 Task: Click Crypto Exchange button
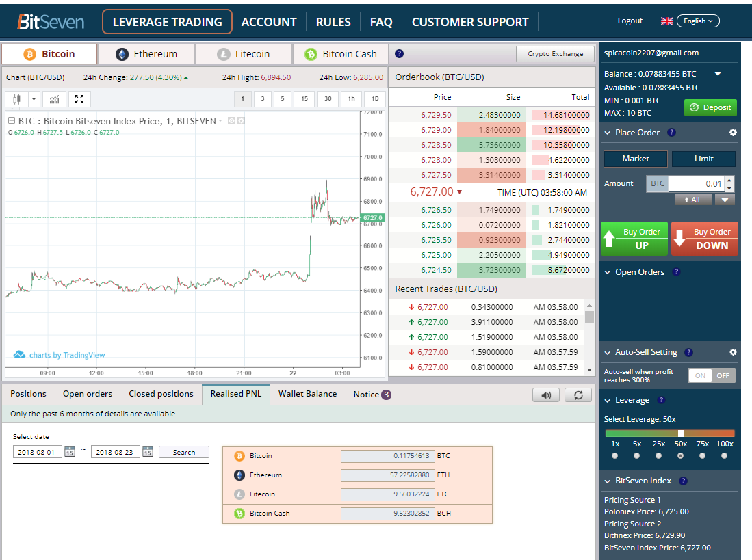556,53
